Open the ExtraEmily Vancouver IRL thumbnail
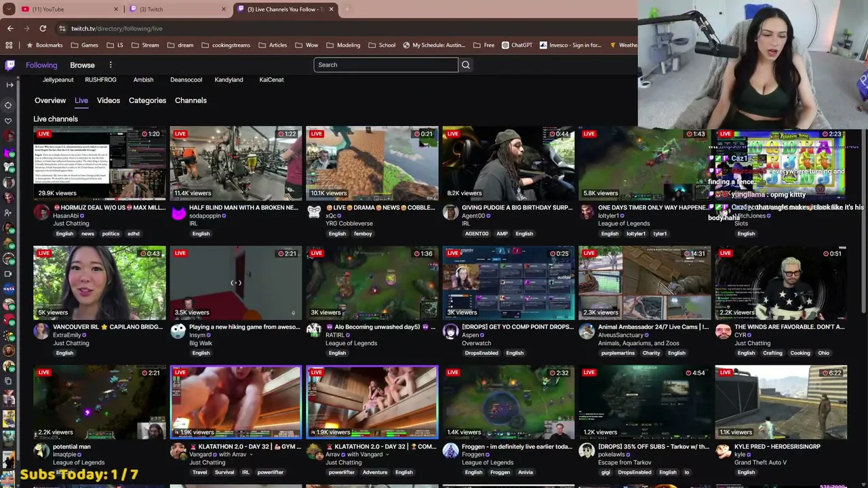This screenshot has width=868, height=488. (x=100, y=283)
